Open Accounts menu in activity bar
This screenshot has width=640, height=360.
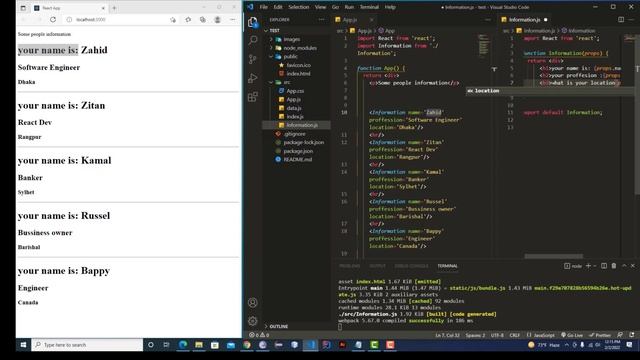click(x=253, y=302)
